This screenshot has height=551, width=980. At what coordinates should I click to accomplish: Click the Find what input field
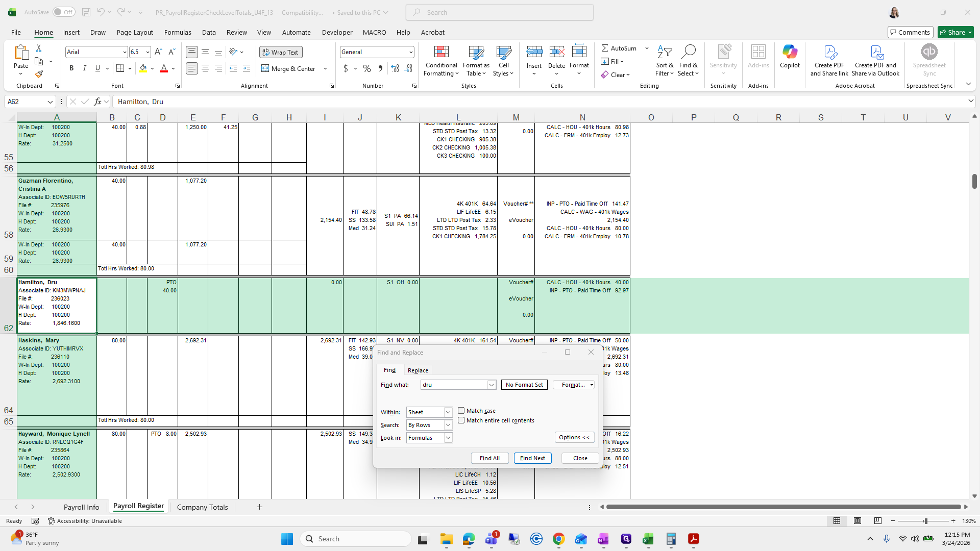pyautogui.click(x=454, y=385)
